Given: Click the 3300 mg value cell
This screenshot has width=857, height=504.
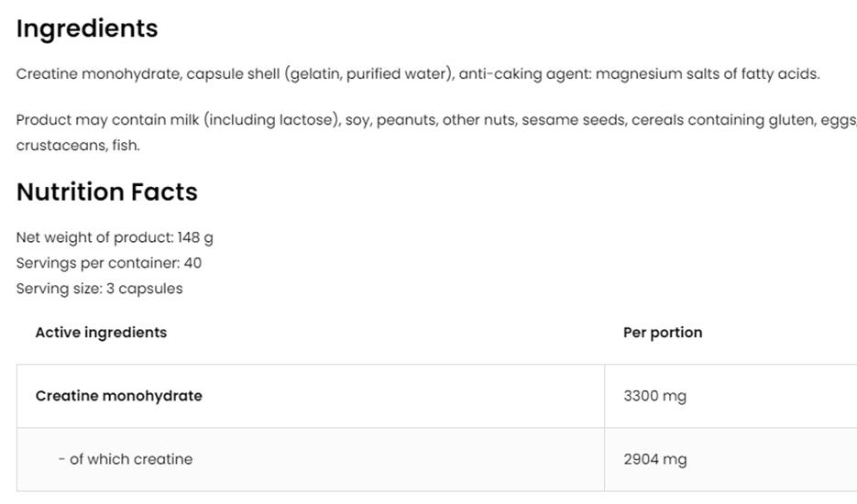Looking at the screenshot, I should (x=654, y=396).
